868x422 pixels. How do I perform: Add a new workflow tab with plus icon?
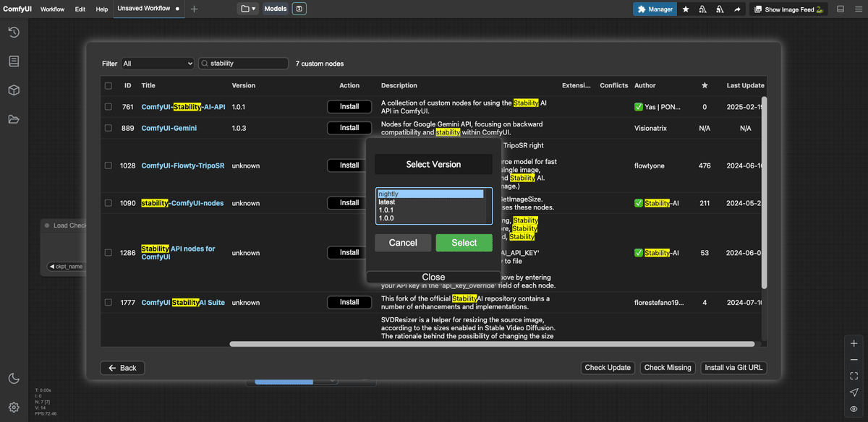[x=194, y=9]
